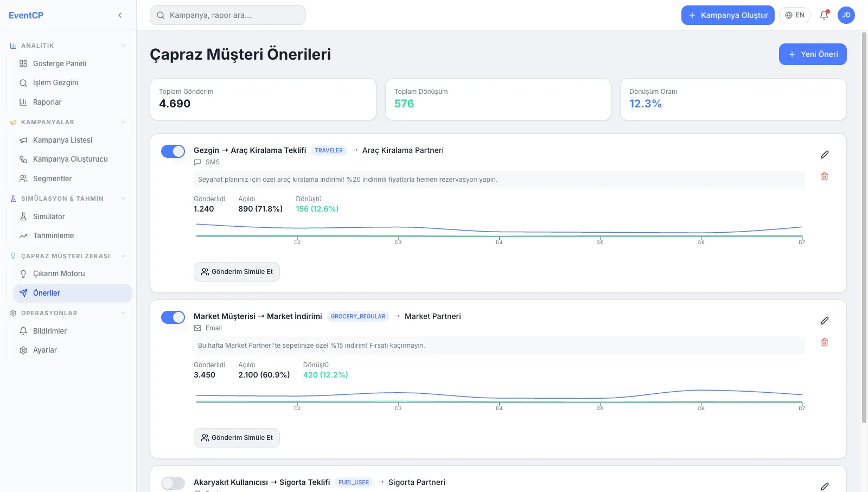The width and height of the screenshot is (868, 492).
Task: Enable the Sigorta Teklifi toggle
Action: pyautogui.click(x=173, y=483)
